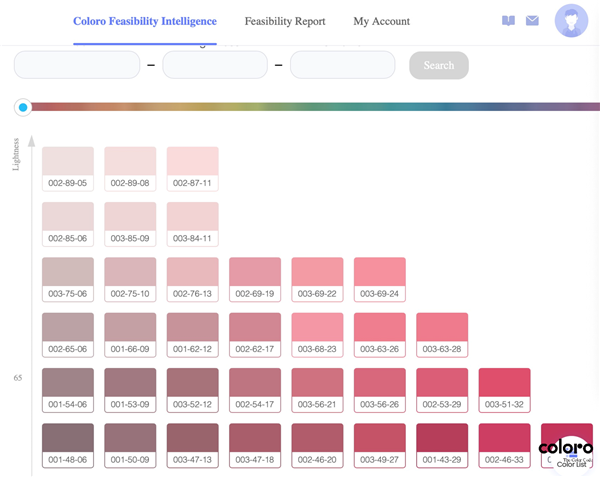The image size is (600, 477).
Task: Choose swatch 001-48-06
Action: (x=68, y=445)
